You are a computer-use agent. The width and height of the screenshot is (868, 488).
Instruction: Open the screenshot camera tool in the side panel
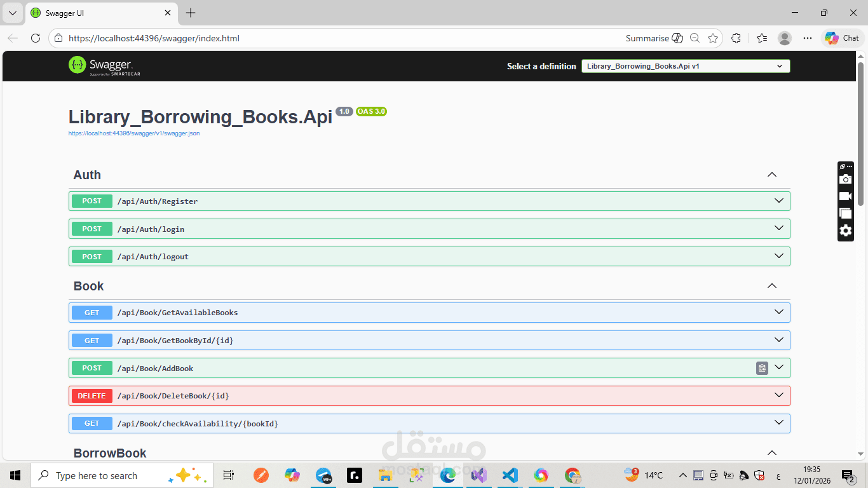(845, 179)
